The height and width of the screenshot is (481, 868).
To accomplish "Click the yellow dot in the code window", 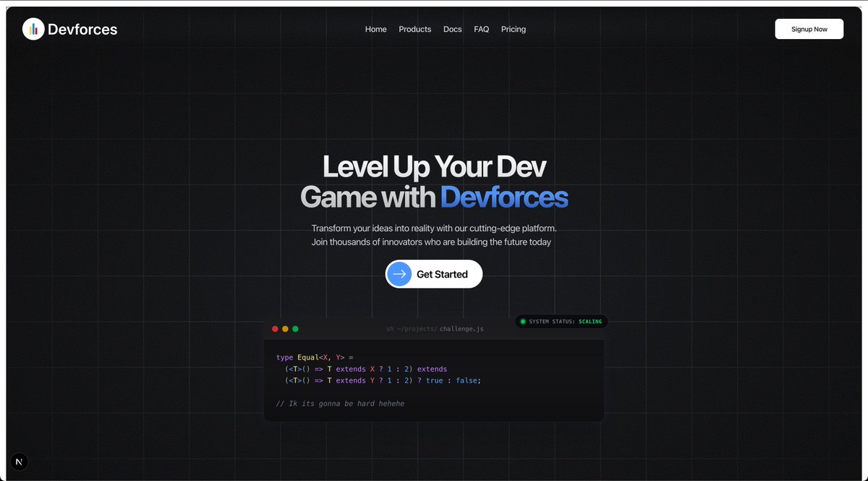I will pyautogui.click(x=285, y=329).
